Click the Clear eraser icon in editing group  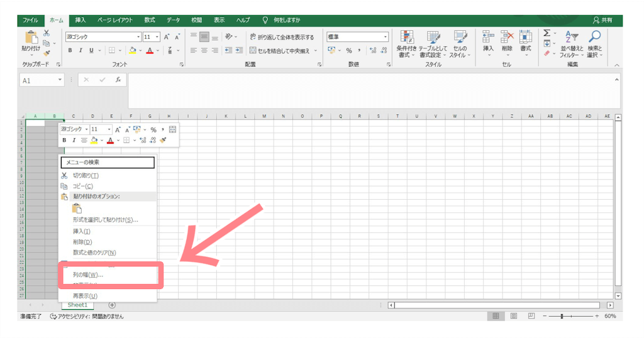pyautogui.click(x=547, y=53)
